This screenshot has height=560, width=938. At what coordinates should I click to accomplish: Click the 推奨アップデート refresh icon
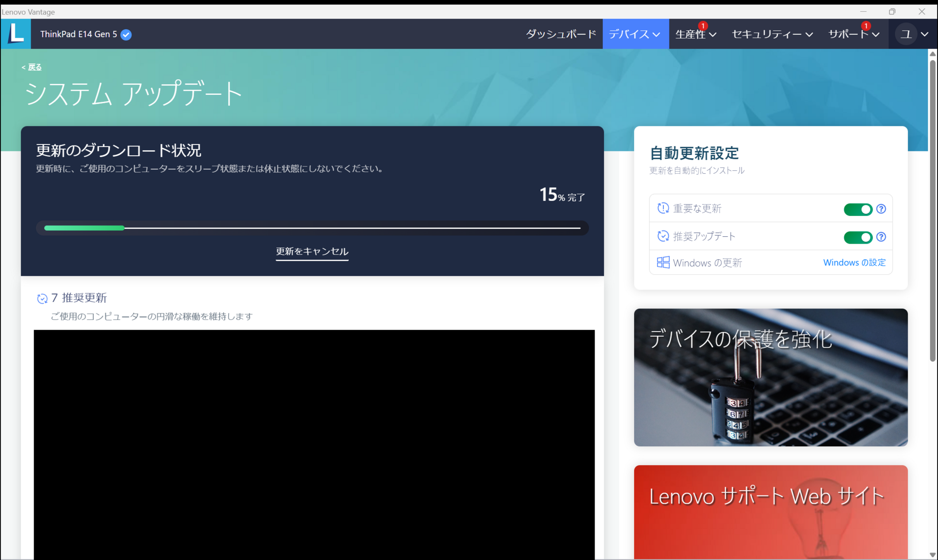click(x=663, y=236)
